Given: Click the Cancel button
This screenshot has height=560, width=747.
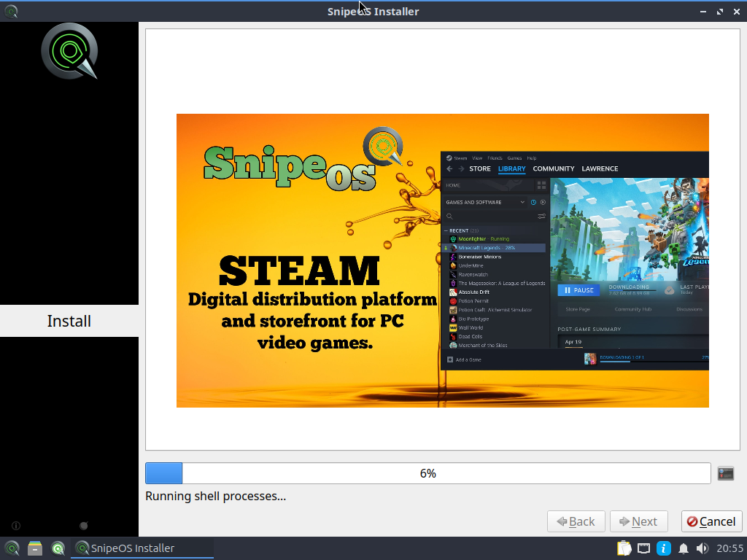Looking at the screenshot, I should point(711,521).
